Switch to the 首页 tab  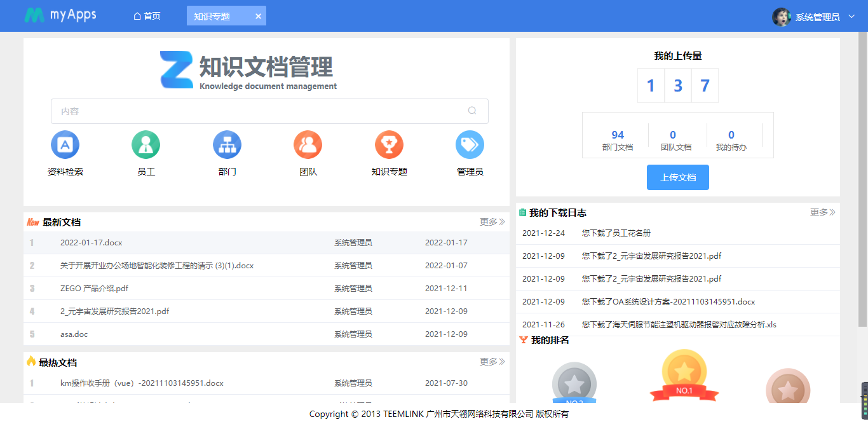[147, 15]
